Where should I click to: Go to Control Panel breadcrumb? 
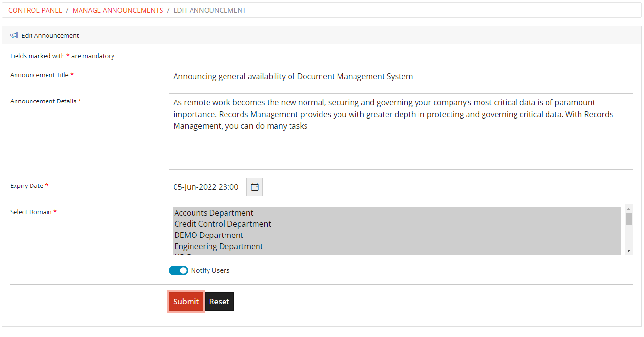[x=35, y=10]
